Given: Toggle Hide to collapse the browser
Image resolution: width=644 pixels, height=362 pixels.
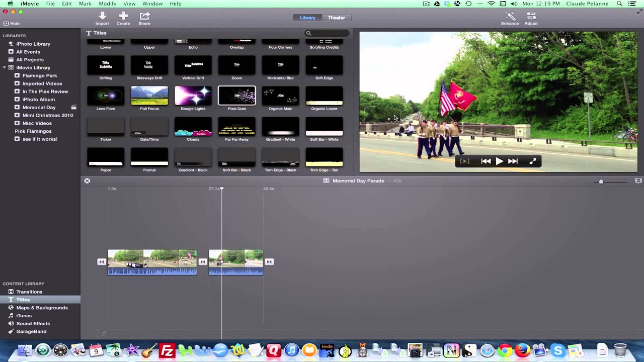Looking at the screenshot, I should click(x=12, y=23).
